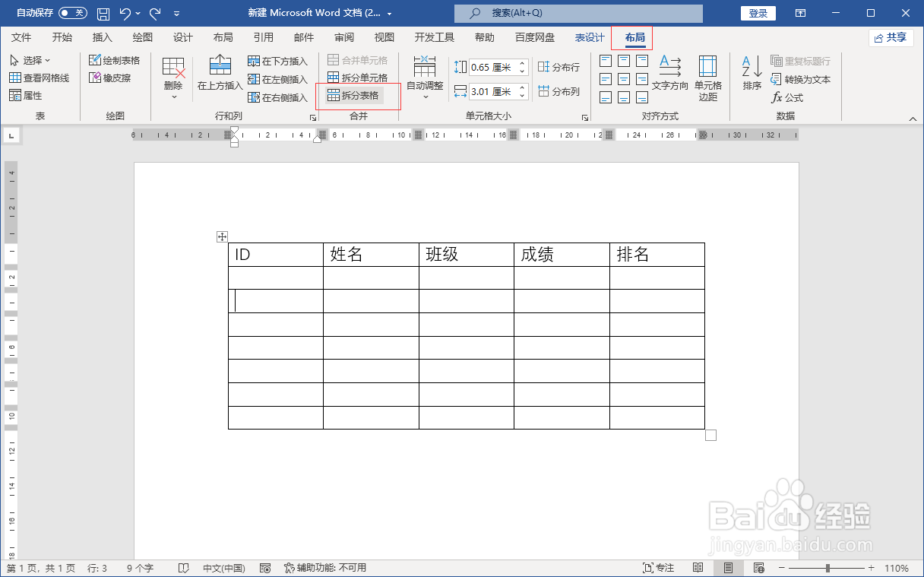Image resolution: width=924 pixels, height=577 pixels.
Task: Switch to the 引用 tab
Action: 264,37
